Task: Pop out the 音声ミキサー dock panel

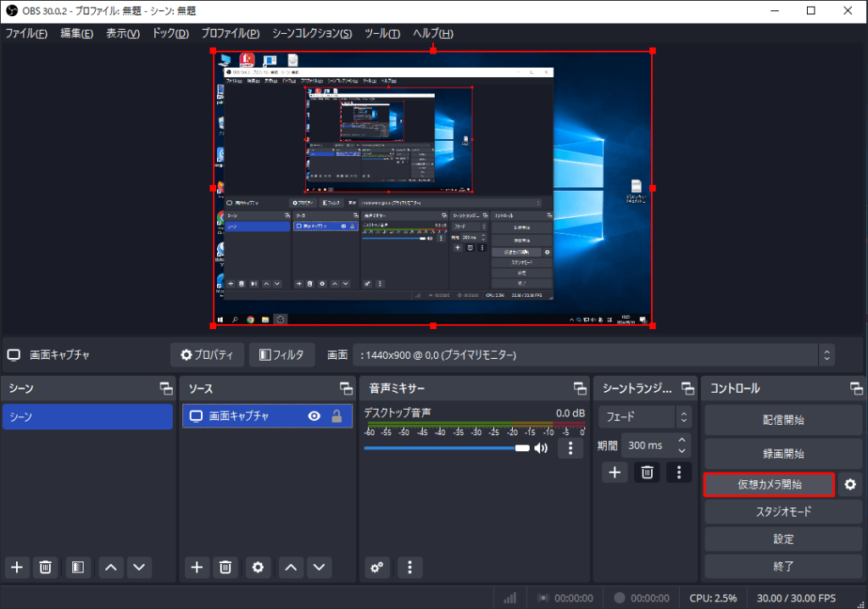Action: click(x=580, y=388)
